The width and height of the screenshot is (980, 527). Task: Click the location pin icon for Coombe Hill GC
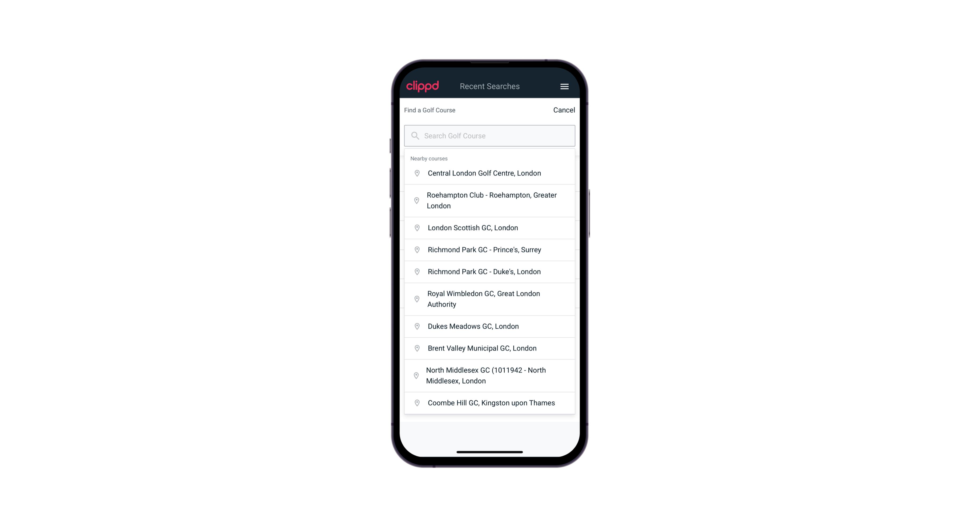pyautogui.click(x=416, y=403)
